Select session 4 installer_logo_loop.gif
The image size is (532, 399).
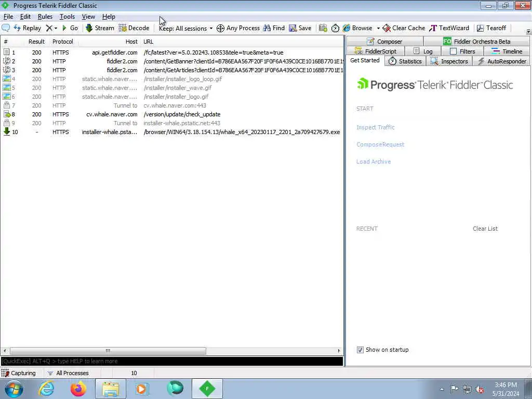(x=171, y=79)
